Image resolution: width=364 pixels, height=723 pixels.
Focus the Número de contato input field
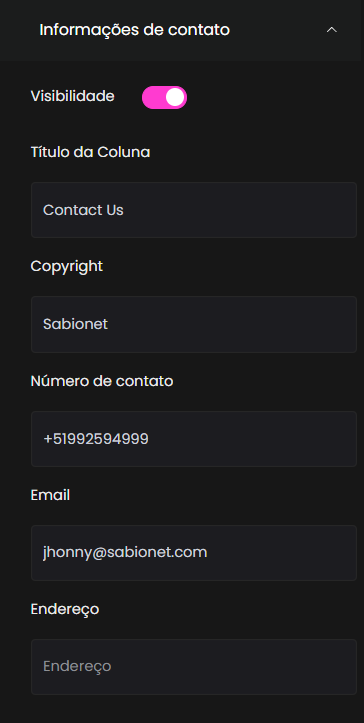[x=194, y=439]
